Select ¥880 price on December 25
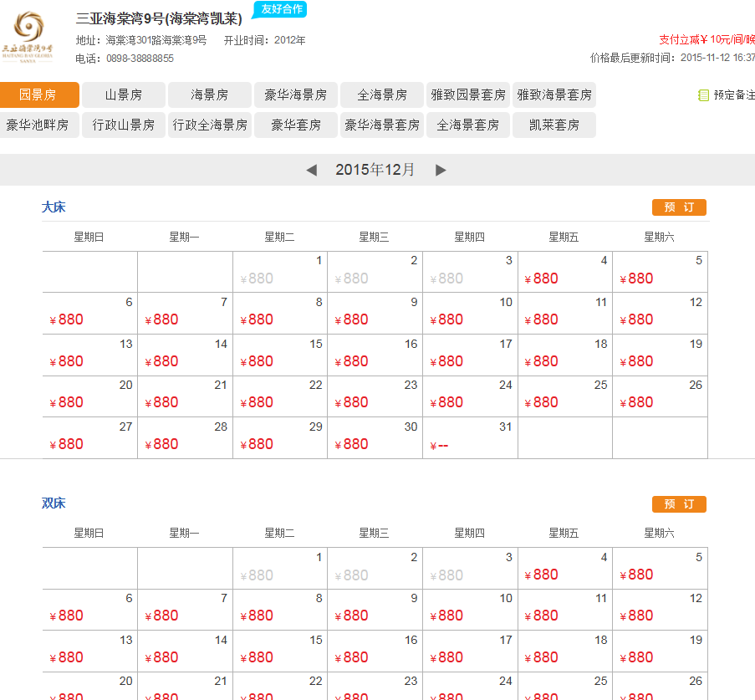 click(x=543, y=402)
